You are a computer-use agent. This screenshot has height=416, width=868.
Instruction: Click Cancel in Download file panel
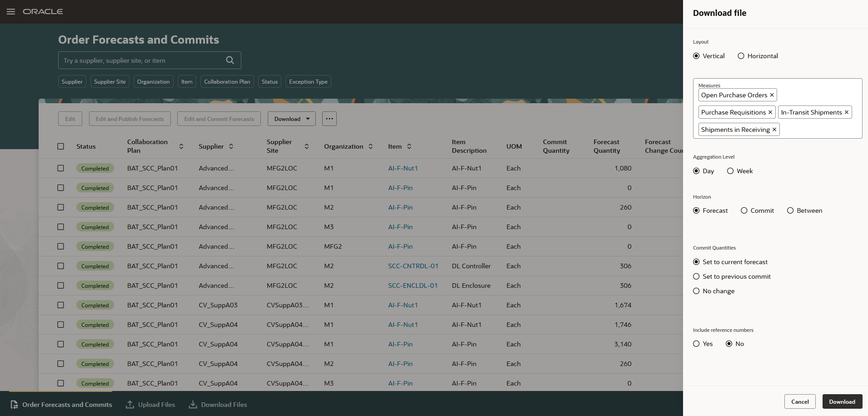click(800, 401)
